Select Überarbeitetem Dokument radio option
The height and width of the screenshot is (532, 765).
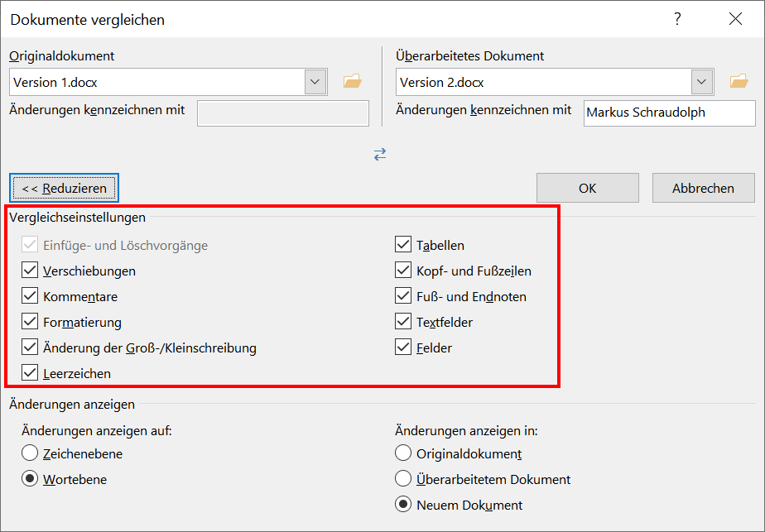[x=403, y=479]
